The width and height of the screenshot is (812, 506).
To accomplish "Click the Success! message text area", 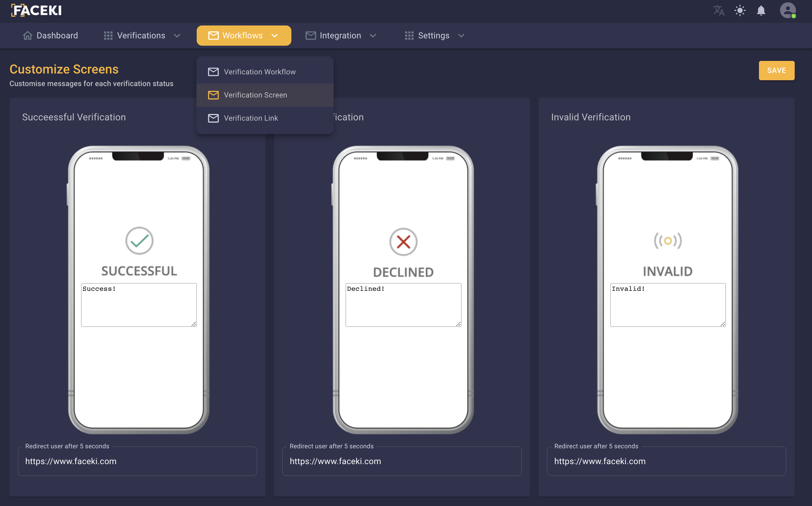I will click(x=139, y=305).
